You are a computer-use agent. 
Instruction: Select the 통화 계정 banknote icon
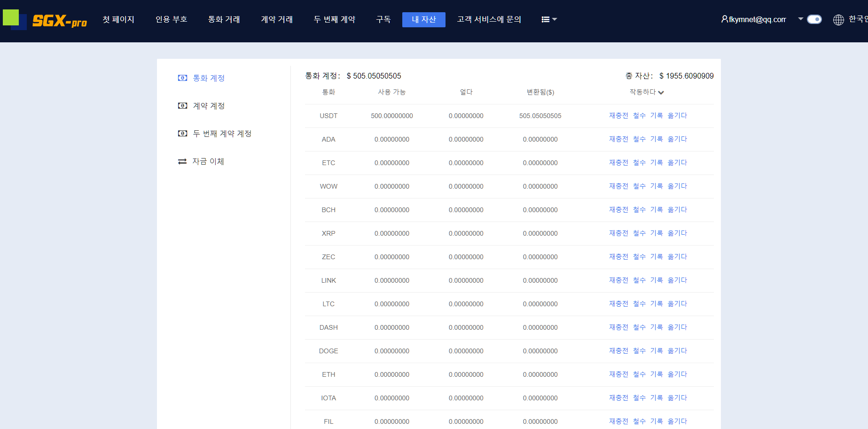pyautogui.click(x=182, y=78)
